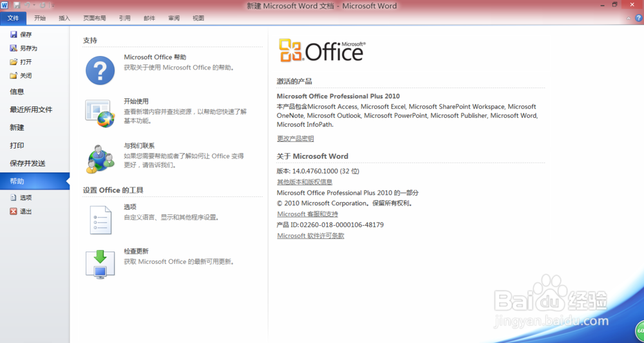
Task: Click the Change Product Key (更改产品密钥) link
Action: pyautogui.click(x=296, y=138)
